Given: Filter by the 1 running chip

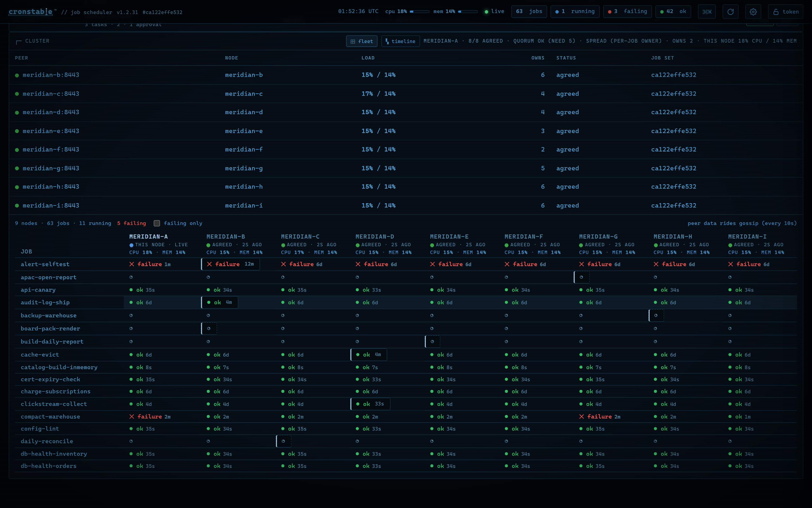Looking at the screenshot, I should coord(575,11).
